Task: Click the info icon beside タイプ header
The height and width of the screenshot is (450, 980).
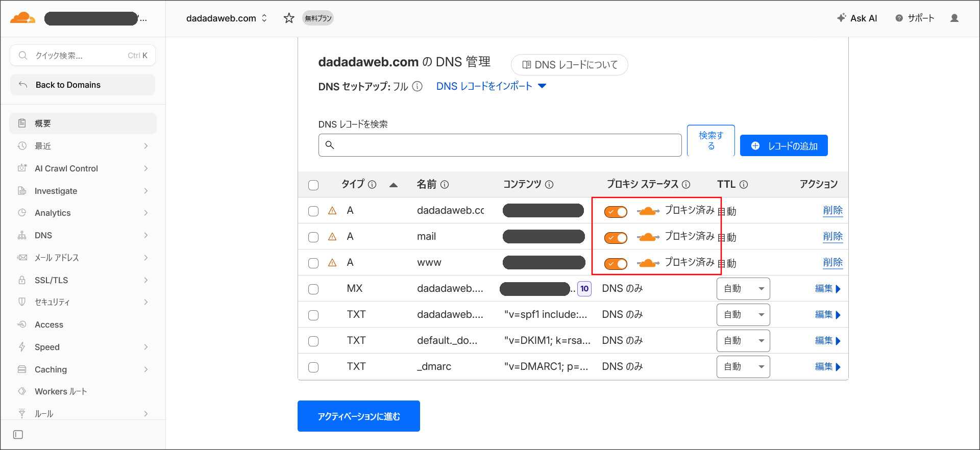Action: 372,185
